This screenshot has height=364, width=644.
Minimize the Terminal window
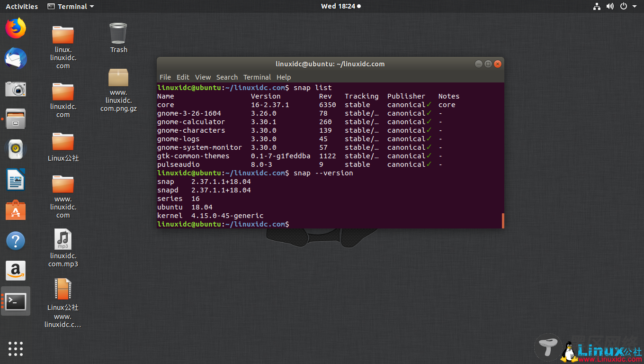coord(478,64)
